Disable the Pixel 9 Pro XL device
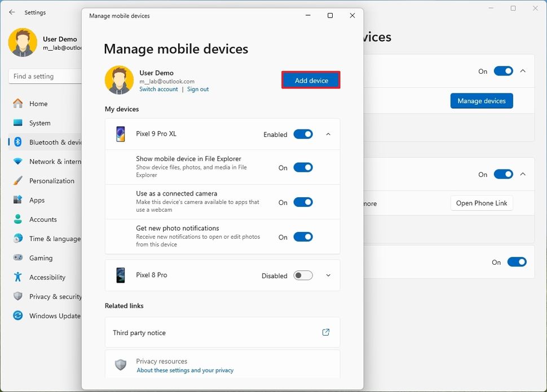 [303, 135]
